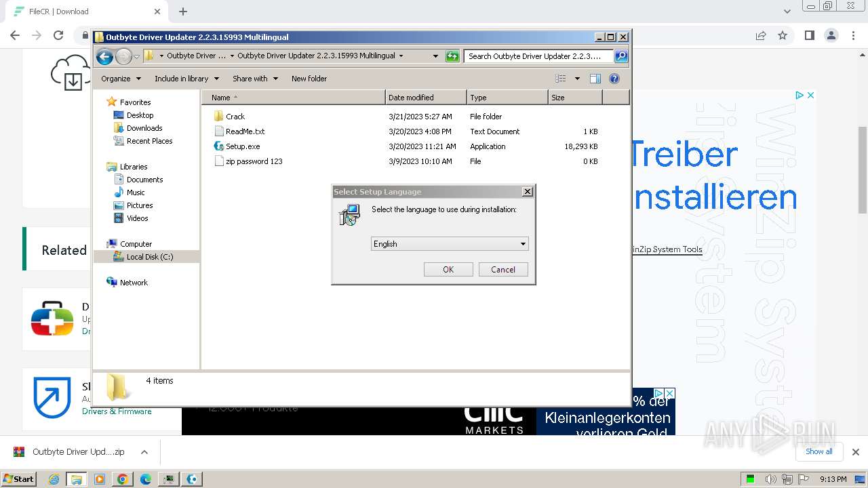Click the Explorer Forward arrow button

(123, 56)
